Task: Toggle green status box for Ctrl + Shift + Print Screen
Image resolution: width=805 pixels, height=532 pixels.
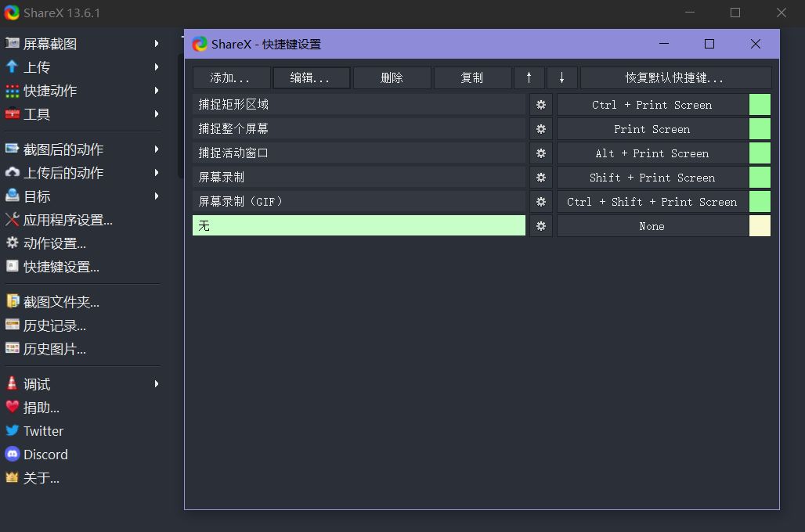Action: click(x=760, y=202)
